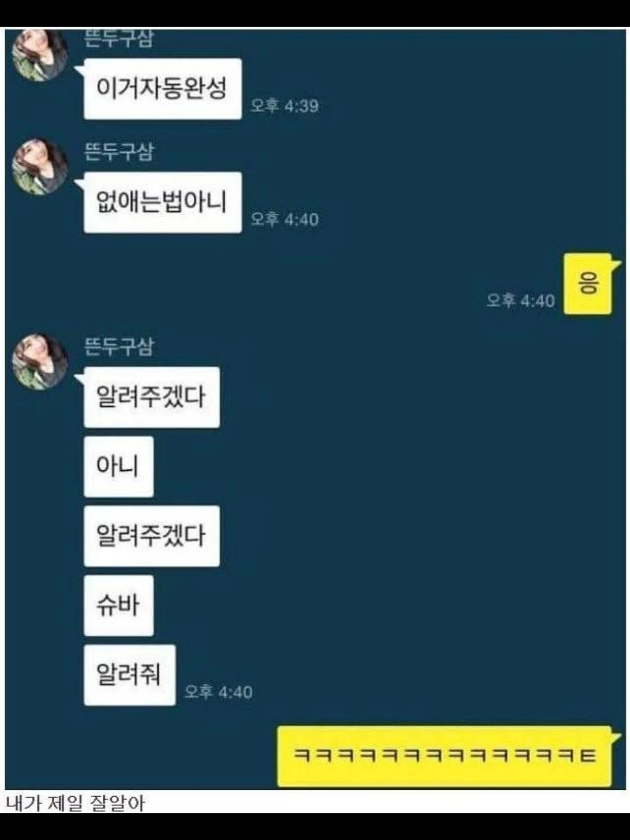
Task: Tap the avatar beside first 알려주겠다 message
Action: click(x=39, y=361)
